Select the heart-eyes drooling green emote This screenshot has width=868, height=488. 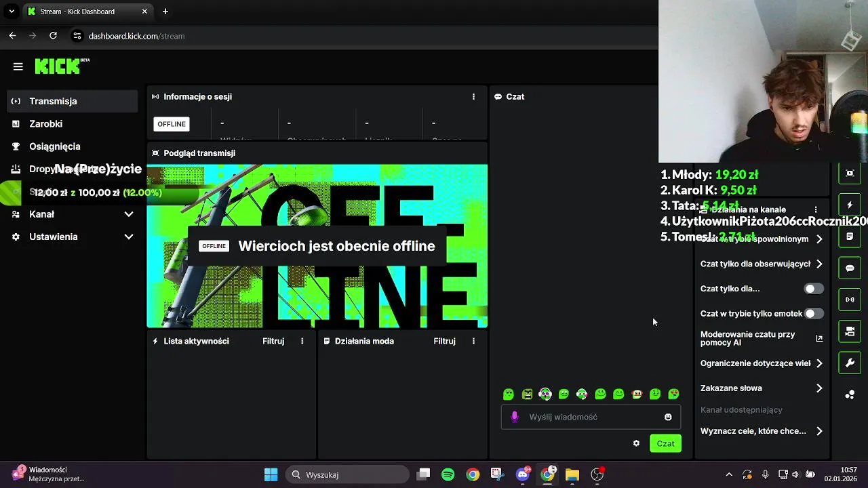673,394
